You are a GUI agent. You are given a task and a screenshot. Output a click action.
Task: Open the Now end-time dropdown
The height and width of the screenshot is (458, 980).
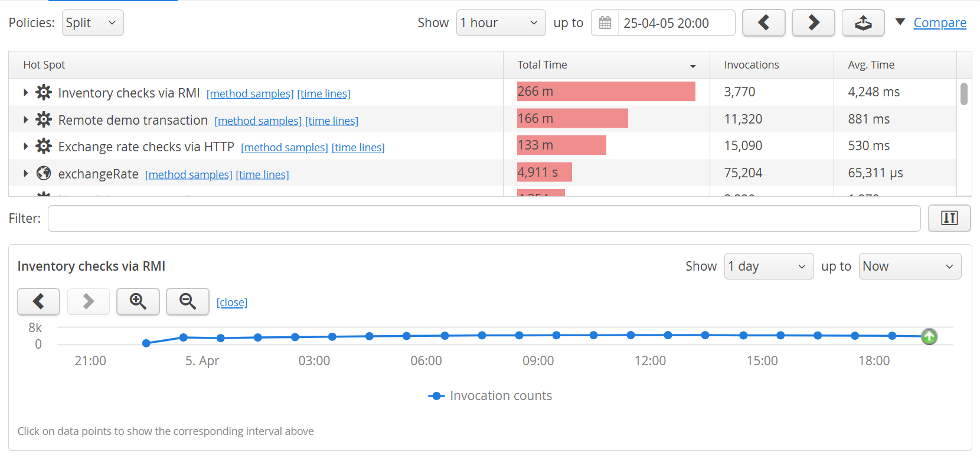click(x=909, y=267)
